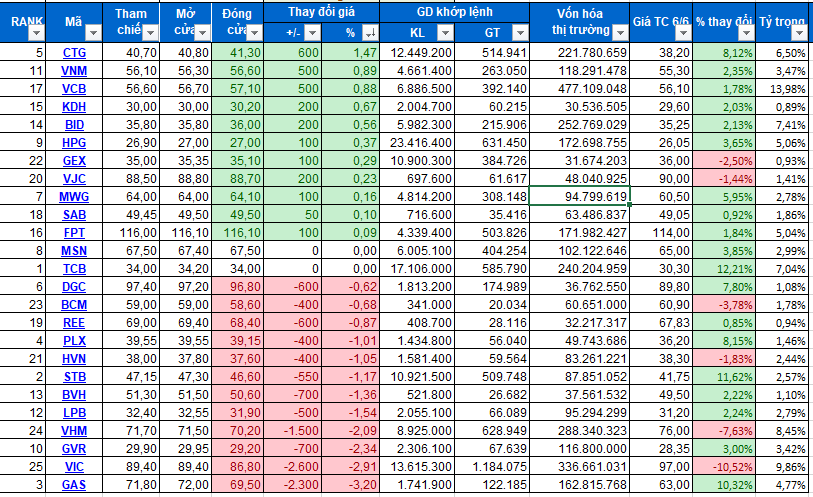Open the BID stock link
This screenshot has width=813, height=497.
pos(74,125)
